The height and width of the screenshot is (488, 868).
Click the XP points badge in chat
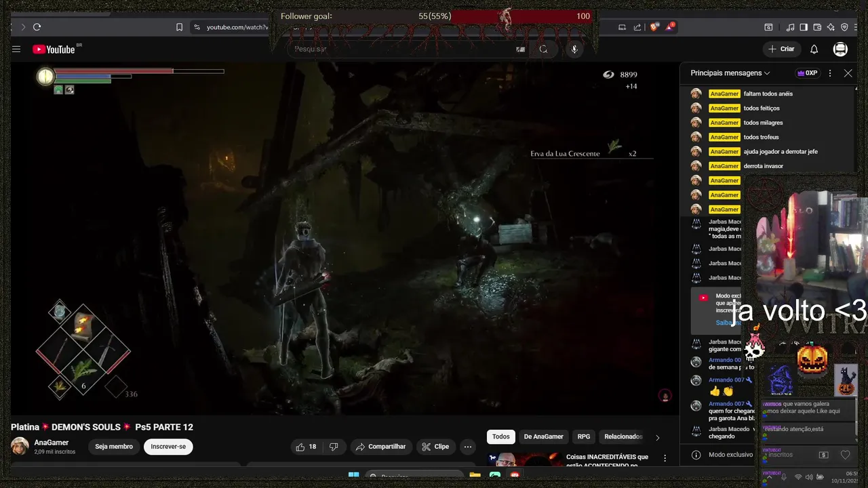(807, 73)
